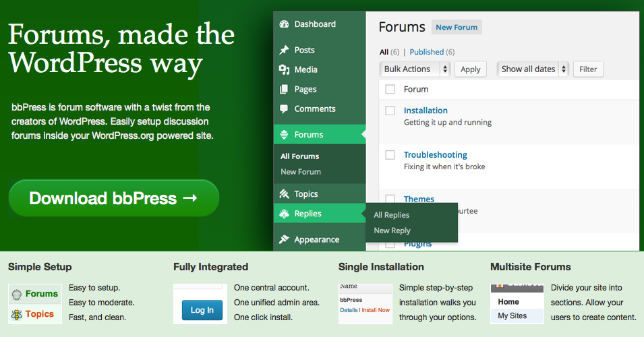Open the Troubleshooting forum link
Viewport: 644px width, 337px height.
pos(436,155)
